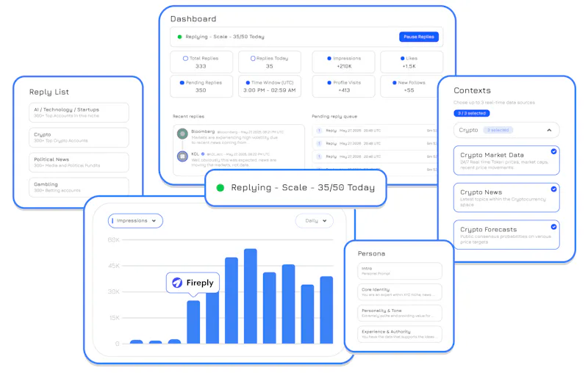Select the Gambling reply list

[x=79, y=186]
